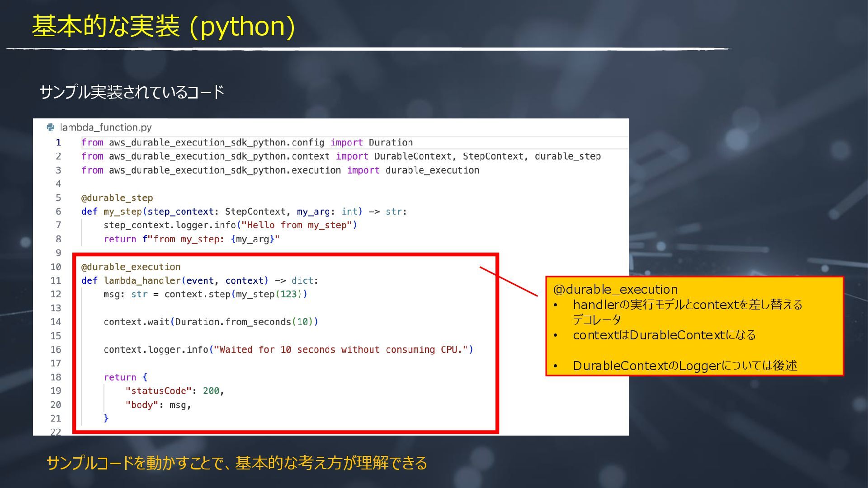The width and height of the screenshot is (868, 488).
Task: Click the context.wait Duration.from_seconds call
Action: (x=211, y=322)
